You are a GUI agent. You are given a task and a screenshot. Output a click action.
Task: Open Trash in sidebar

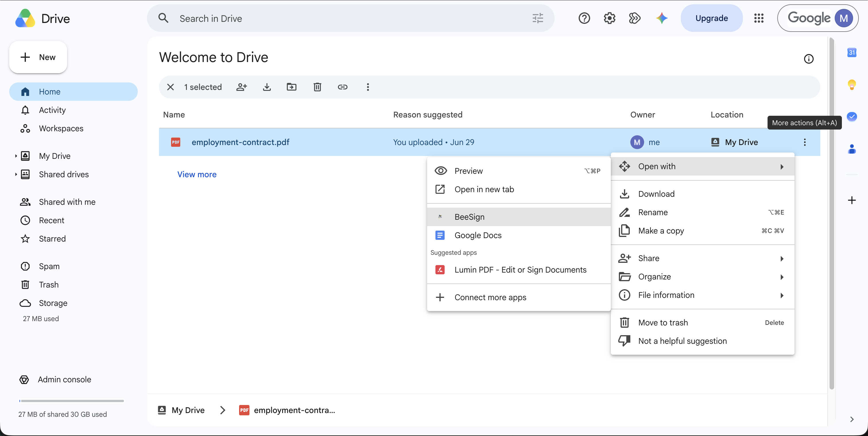[73, 285]
